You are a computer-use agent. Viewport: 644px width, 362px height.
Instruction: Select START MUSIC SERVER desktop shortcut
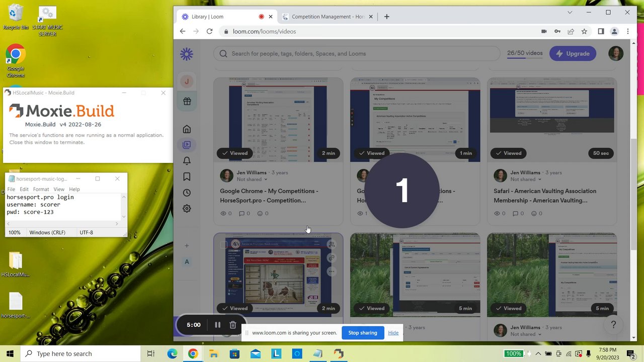click(48, 21)
